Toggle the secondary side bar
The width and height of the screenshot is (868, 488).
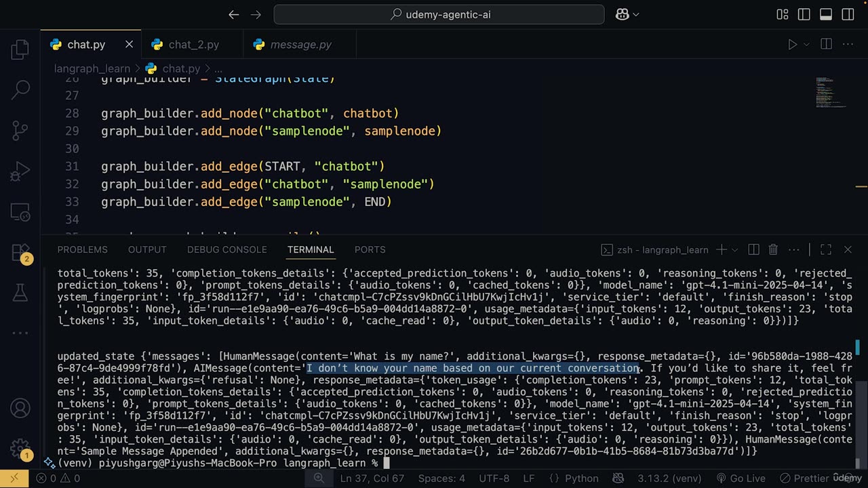coord(848,14)
